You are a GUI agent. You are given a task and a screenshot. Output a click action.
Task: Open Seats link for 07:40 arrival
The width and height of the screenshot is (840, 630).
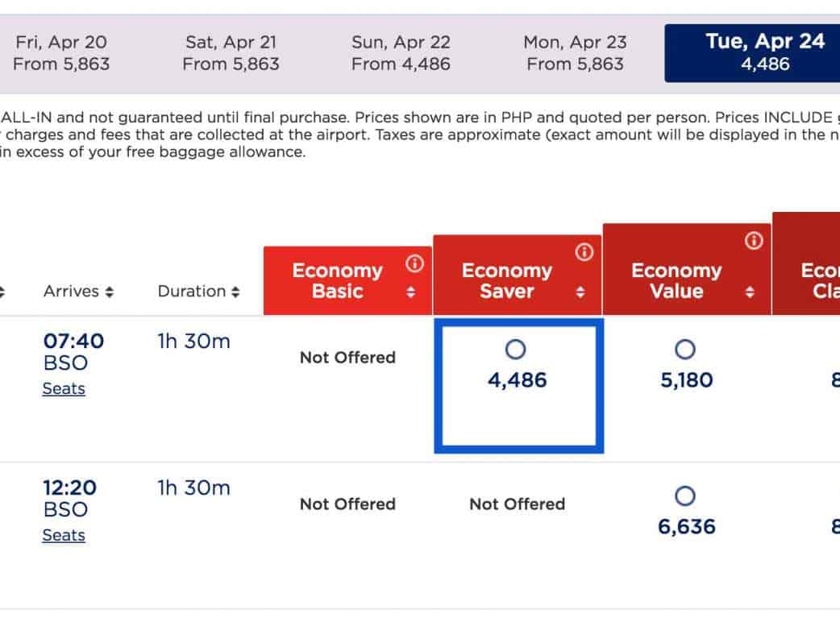pyautogui.click(x=64, y=388)
